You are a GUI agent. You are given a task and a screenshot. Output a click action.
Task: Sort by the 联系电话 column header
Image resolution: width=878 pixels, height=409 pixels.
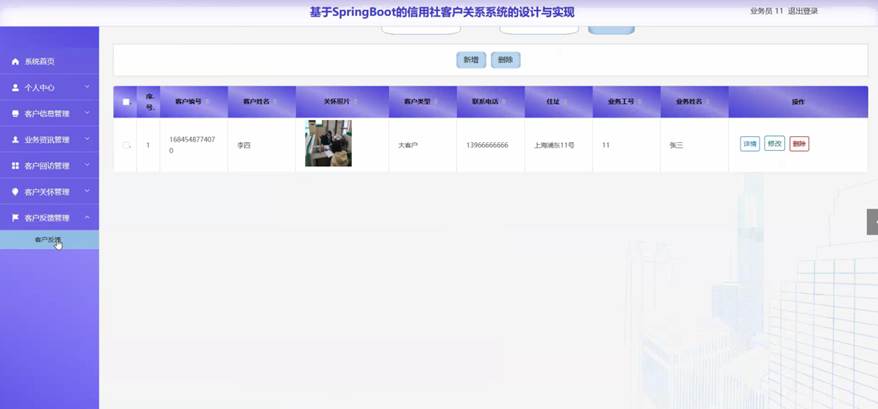(x=491, y=102)
